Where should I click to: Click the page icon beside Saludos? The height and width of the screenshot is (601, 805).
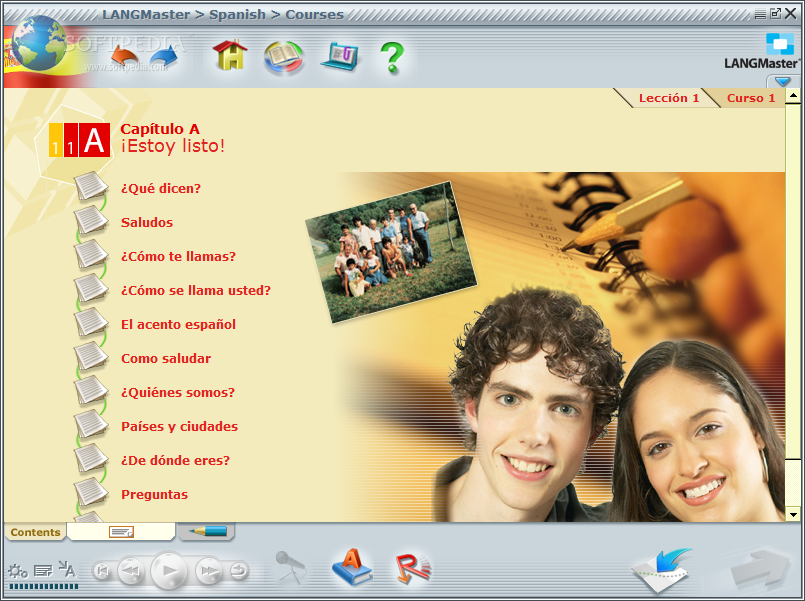click(91, 220)
